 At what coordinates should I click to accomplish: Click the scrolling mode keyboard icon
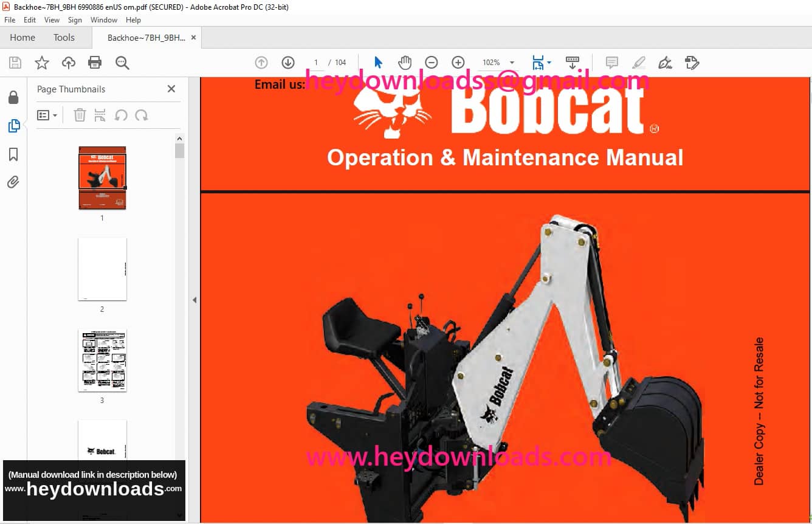pos(572,63)
